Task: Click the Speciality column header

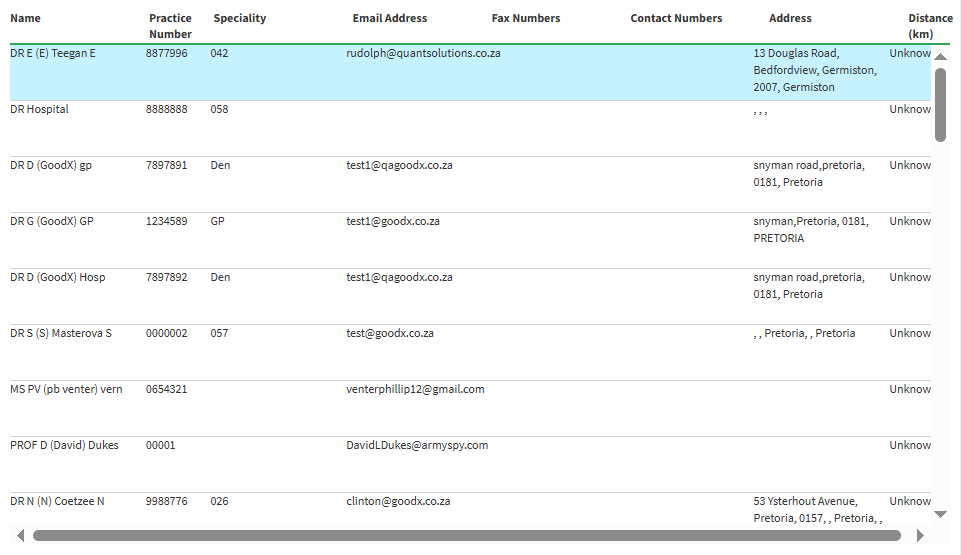Action: (x=240, y=18)
